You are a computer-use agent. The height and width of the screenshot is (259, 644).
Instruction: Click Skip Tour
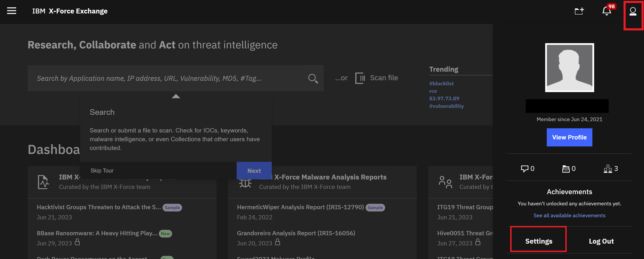102,171
